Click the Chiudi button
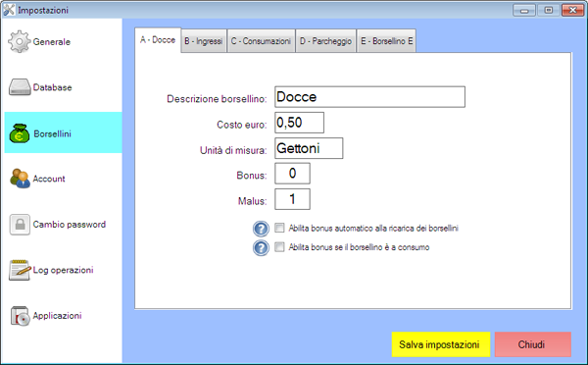 click(533, 344)
